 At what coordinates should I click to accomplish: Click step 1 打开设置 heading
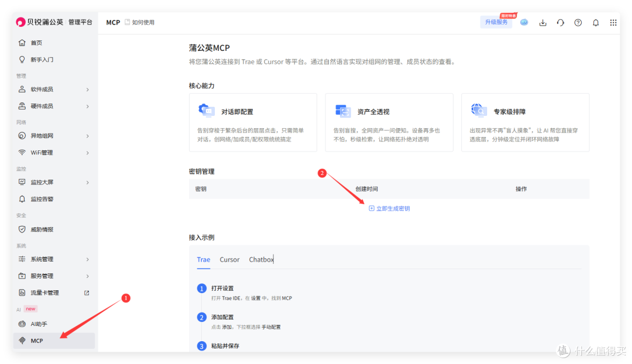222,289
